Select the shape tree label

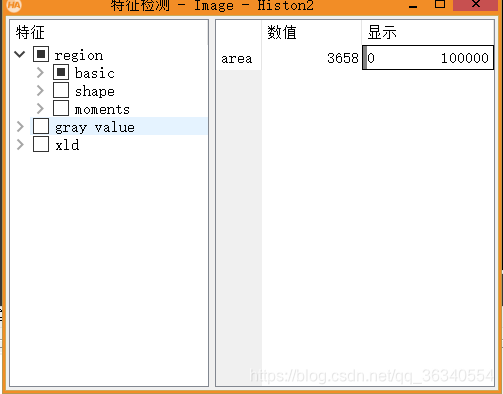95,91
